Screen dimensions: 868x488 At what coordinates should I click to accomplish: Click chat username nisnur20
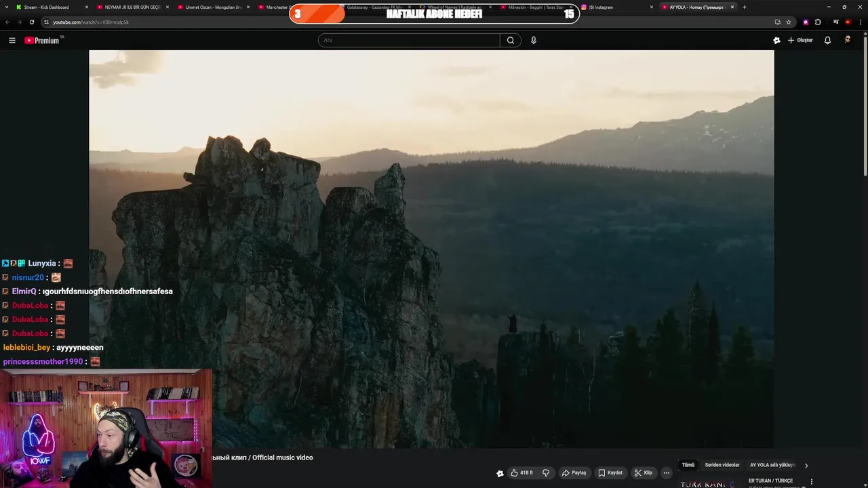(x=28, y=278)
